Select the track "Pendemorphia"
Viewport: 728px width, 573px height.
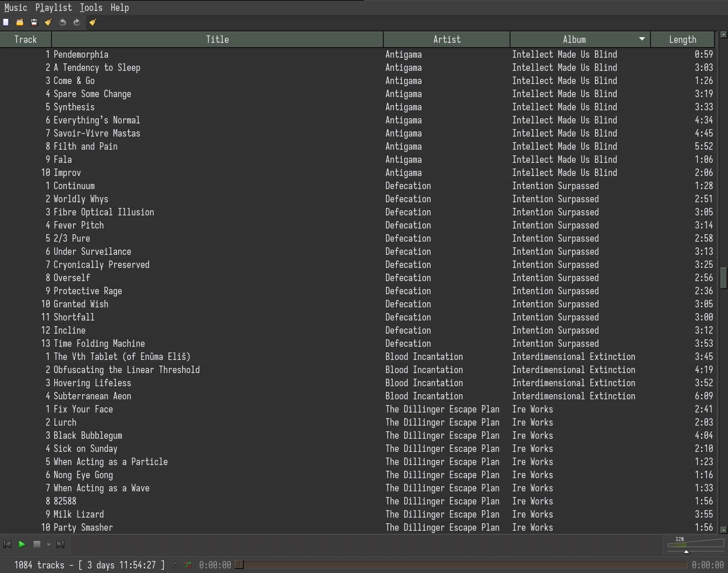357,54
